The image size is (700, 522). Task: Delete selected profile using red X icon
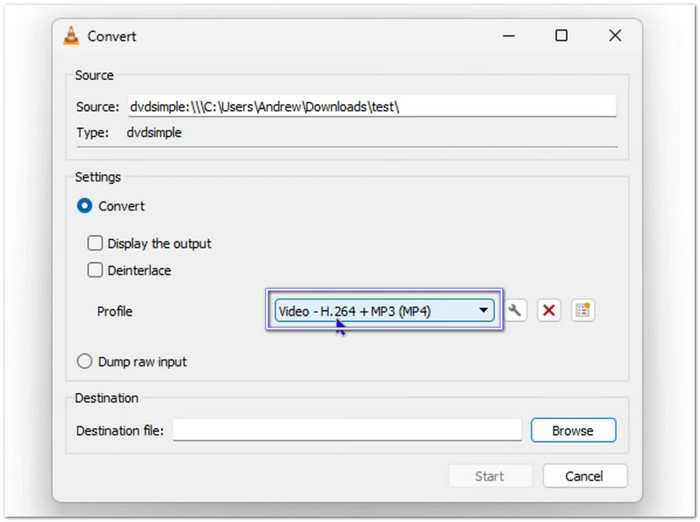548,311
